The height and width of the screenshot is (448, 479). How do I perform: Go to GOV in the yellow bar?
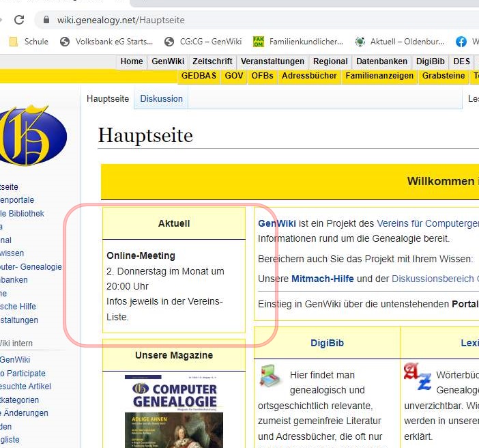234,76
